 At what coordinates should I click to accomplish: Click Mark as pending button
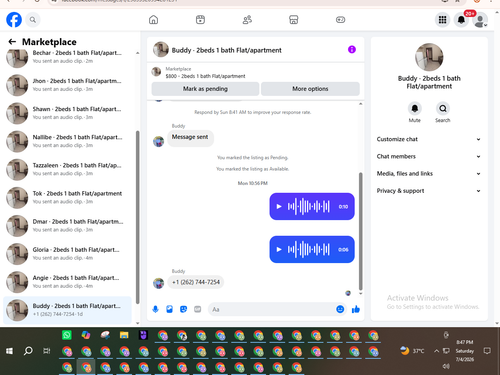205,89
